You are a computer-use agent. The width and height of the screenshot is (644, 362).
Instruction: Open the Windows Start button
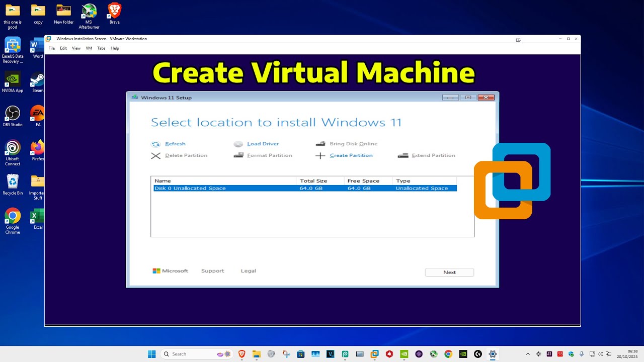[152, 354]
